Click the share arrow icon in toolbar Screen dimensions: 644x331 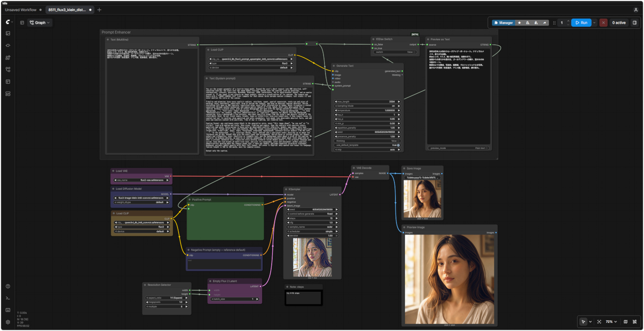pos(544,23)
